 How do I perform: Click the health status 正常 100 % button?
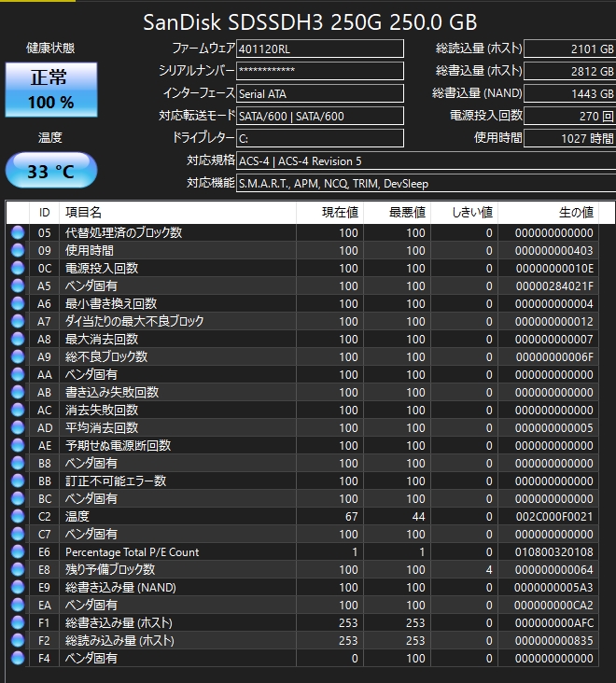(51, 90)
